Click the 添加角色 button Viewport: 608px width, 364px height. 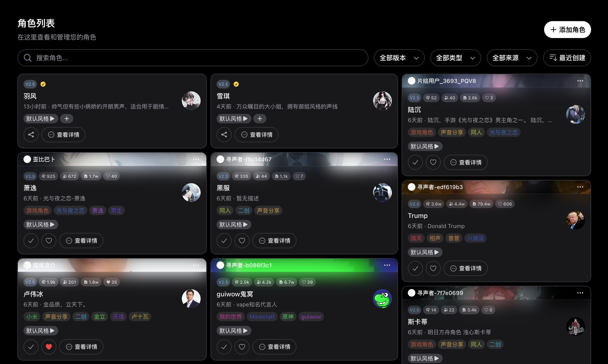567,30
